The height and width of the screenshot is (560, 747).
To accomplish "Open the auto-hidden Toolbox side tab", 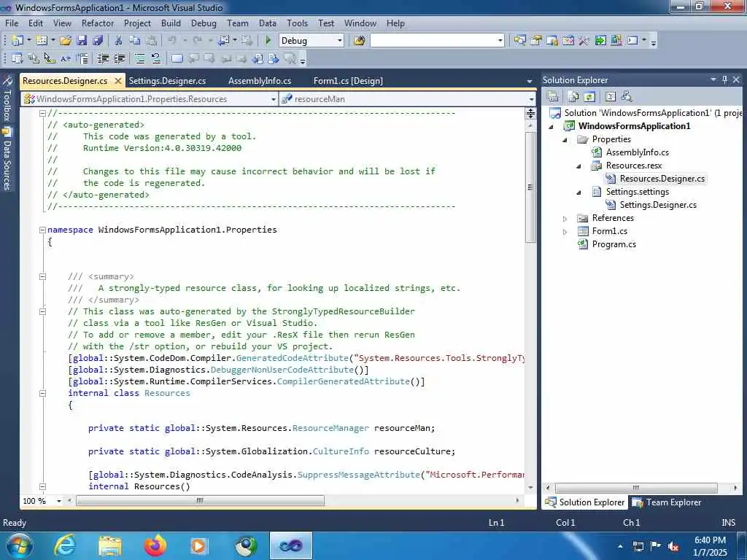I will [x=7, y=99].
